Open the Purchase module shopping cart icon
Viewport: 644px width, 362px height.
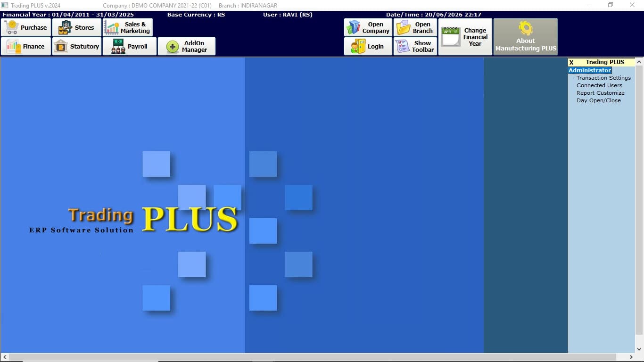11,27
